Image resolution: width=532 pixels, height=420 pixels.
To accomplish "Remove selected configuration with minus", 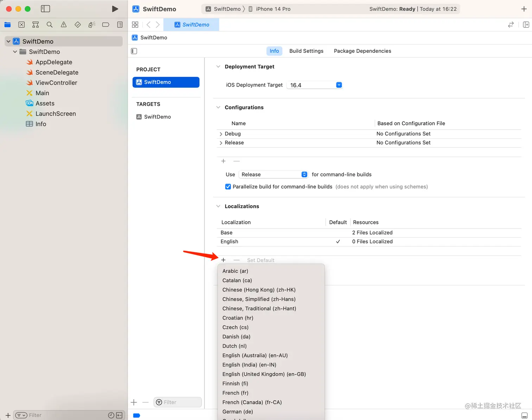I will [x=236, y=161].
